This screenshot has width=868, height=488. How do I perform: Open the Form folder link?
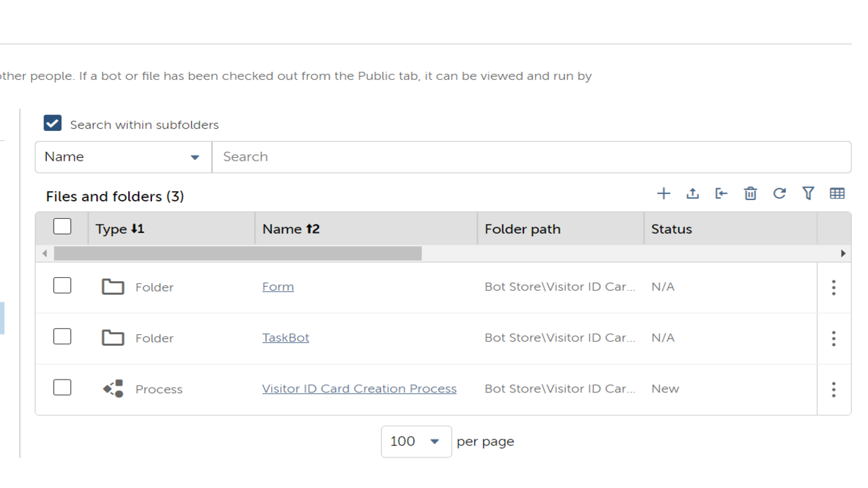[x=278, y=287]
